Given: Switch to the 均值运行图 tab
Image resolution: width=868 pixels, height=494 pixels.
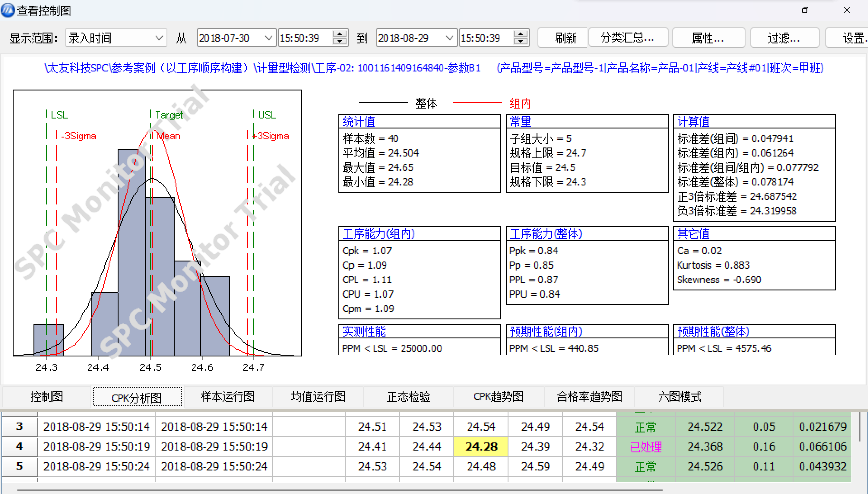Looking at the screenshot, I should pyautogui.click(x=318, y=396).
